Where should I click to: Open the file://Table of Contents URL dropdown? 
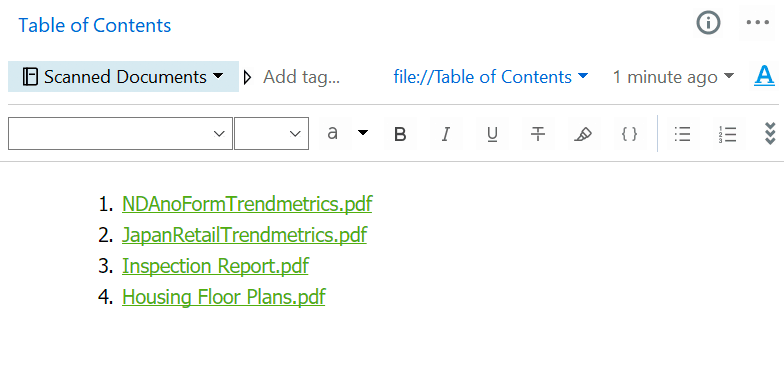click(490, 77)
